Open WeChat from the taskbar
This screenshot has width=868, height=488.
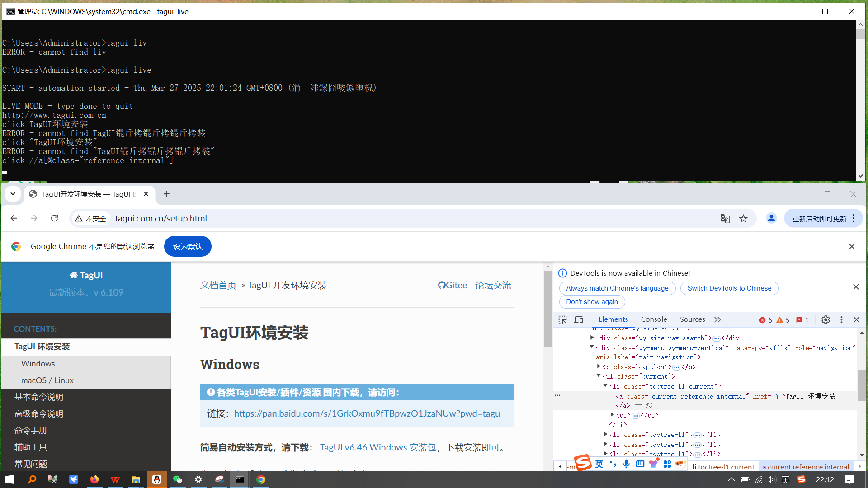click(178, 479)
